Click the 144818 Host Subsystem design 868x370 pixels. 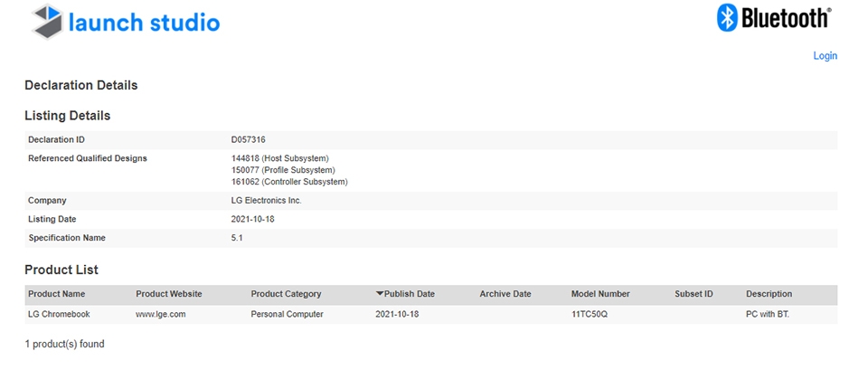279,158
